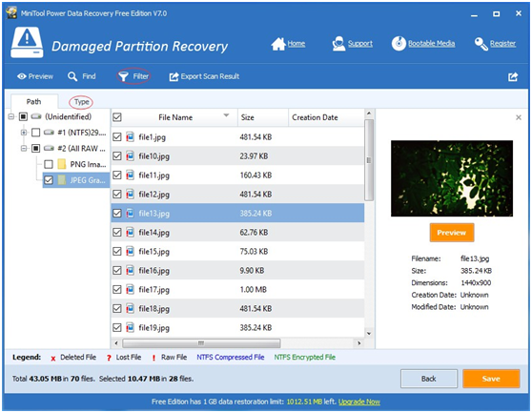Switch to the Path tab
The width and height of the screenshot is (532, 413).
coord(33,101)
